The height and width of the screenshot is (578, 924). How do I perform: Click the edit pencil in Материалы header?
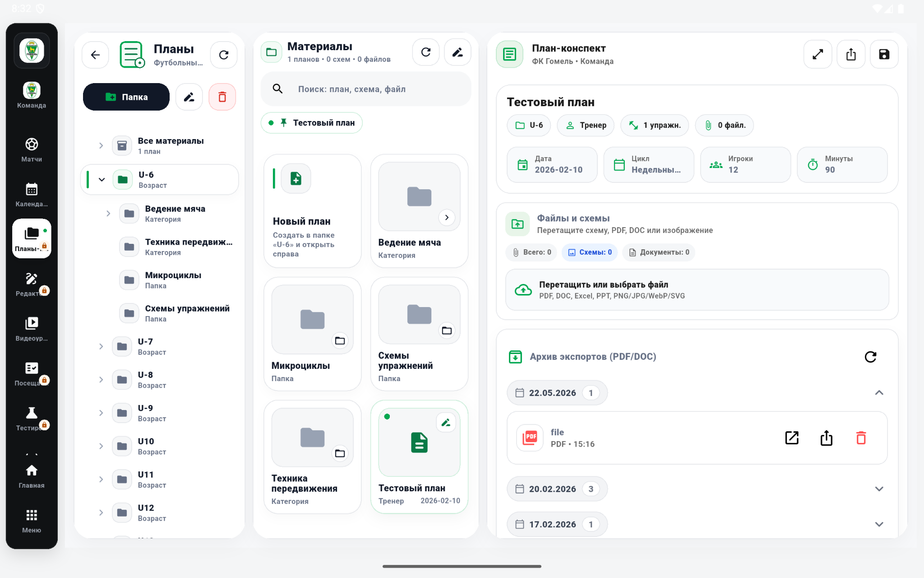457,52
